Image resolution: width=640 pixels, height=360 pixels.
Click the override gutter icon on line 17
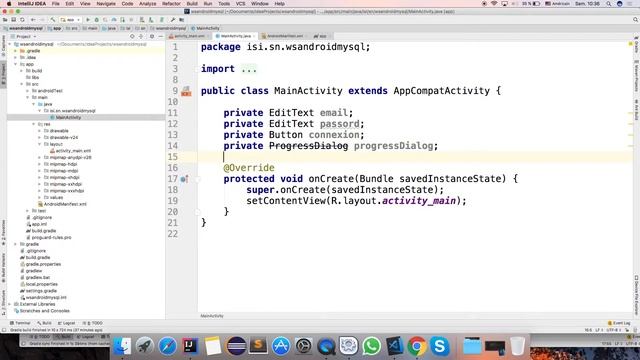point(184,179)
